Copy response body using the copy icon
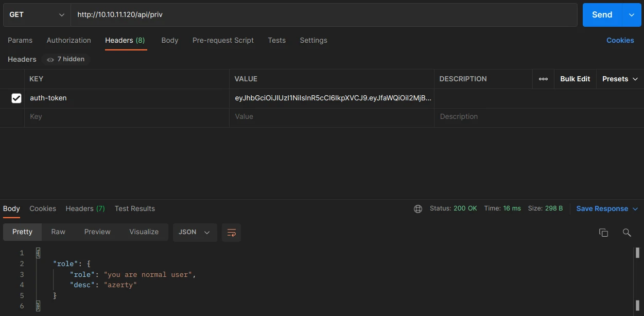Screen dimensions: 644x316 tap(603, 233)
